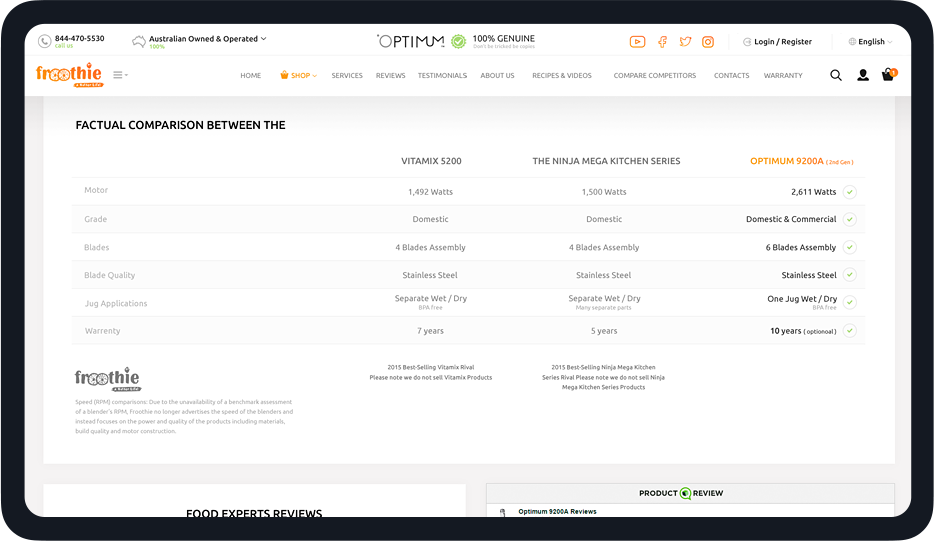This screenshot has height=541, width=934.
Task: Click the checkmark beside 10 years warranty
Action: point(849,331)
